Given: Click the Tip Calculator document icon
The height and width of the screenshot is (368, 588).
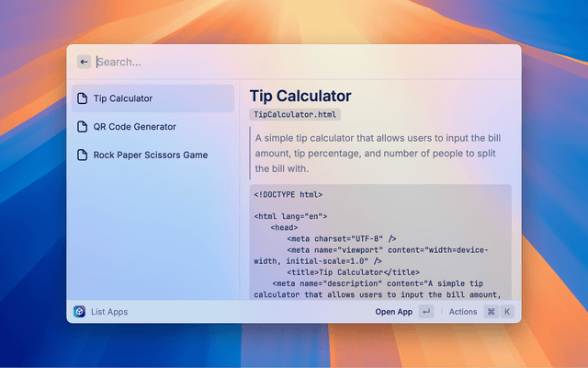Looking at the screenshot, I should pos(83,98).
